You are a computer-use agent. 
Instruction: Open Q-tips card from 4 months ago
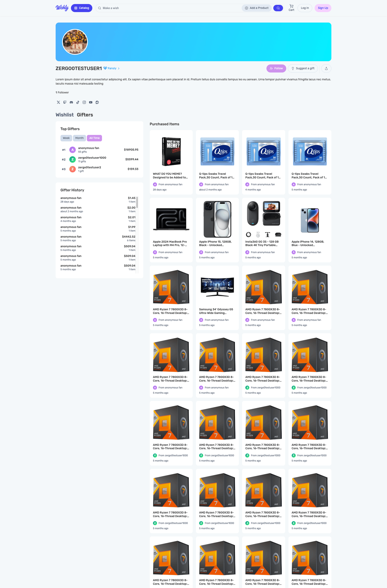tap(264, 162)
